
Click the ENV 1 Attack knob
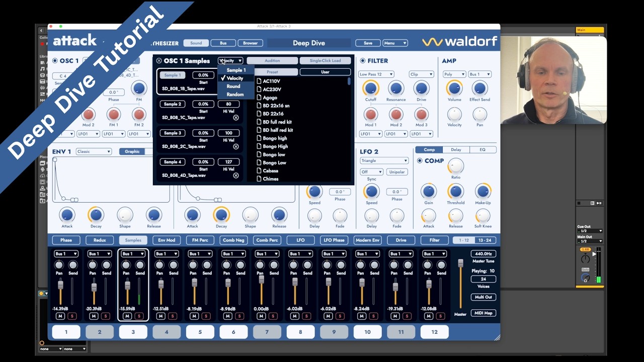tap(67, 215)
